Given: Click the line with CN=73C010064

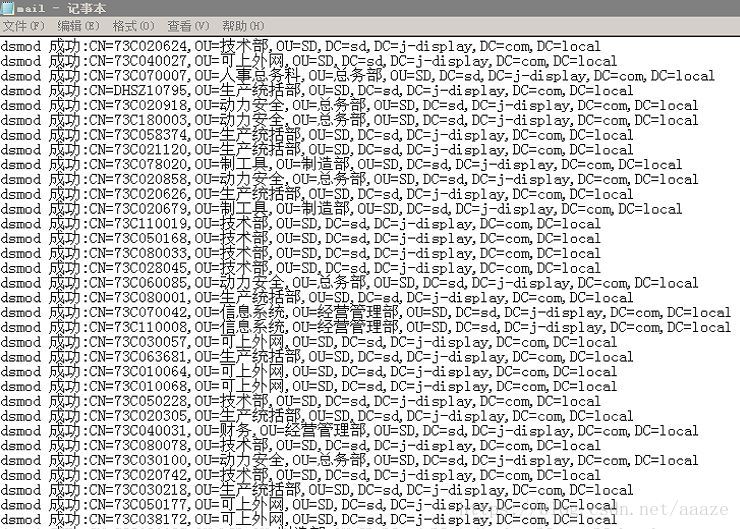Looking at the screenshot, I should 309,371.
